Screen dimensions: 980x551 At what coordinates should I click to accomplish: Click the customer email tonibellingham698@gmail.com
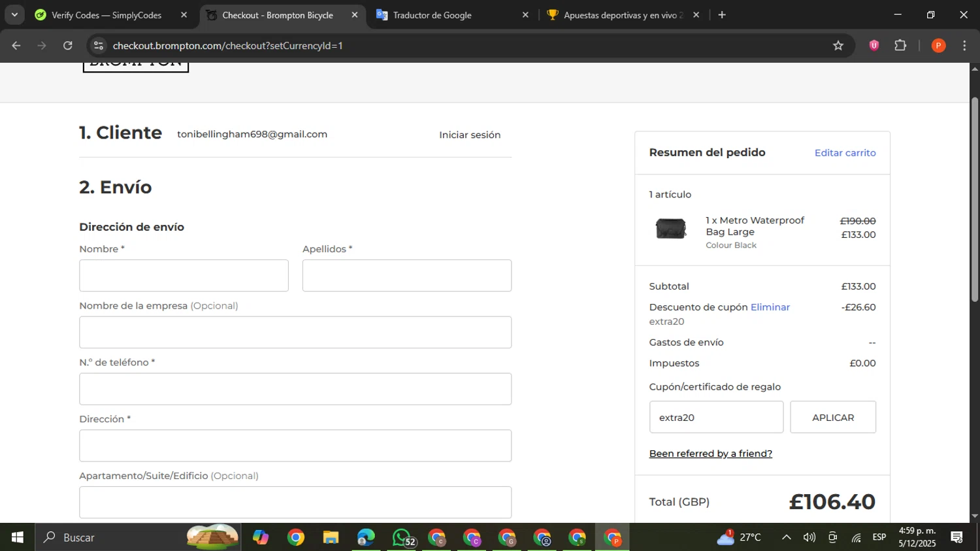tap(252, 134)
